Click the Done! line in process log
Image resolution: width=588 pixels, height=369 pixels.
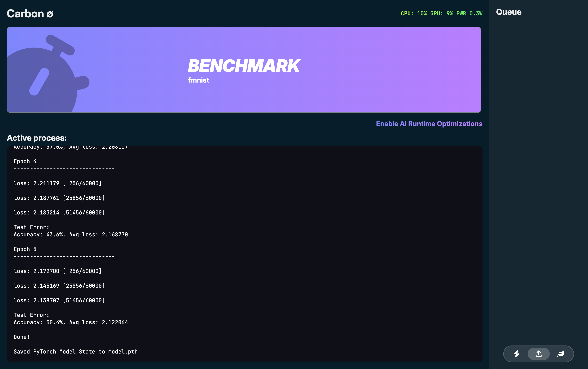pos(21,337)
